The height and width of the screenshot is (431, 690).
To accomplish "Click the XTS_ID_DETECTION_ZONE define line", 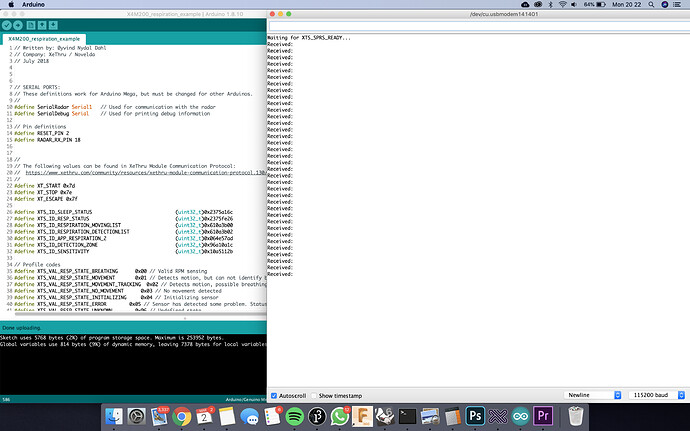I will 123,245.
